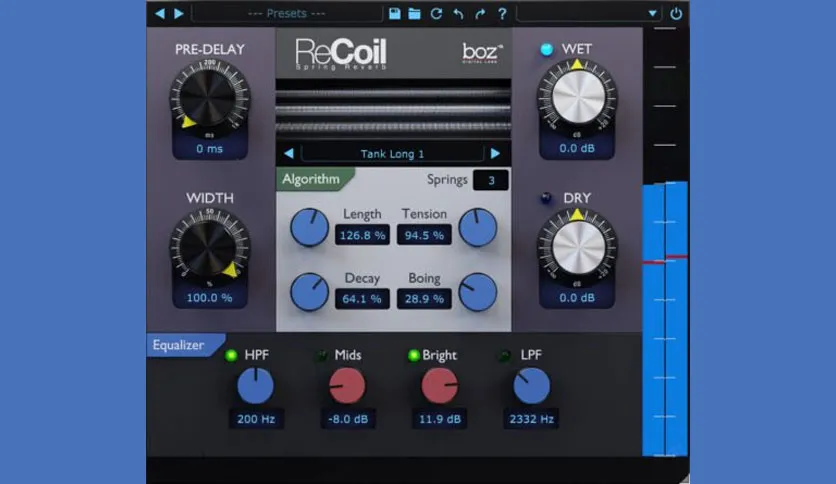Edit the HPF 200 Hz value

click(256, 419)
